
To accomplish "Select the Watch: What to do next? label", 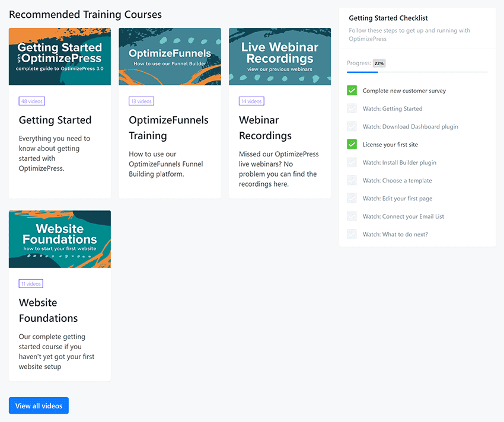I will pyautogui.click(x=395, y=235).
